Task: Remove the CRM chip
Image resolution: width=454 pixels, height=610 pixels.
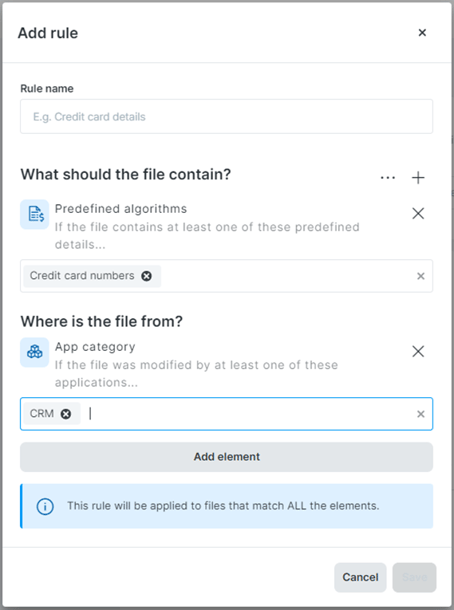Action: 66,414
